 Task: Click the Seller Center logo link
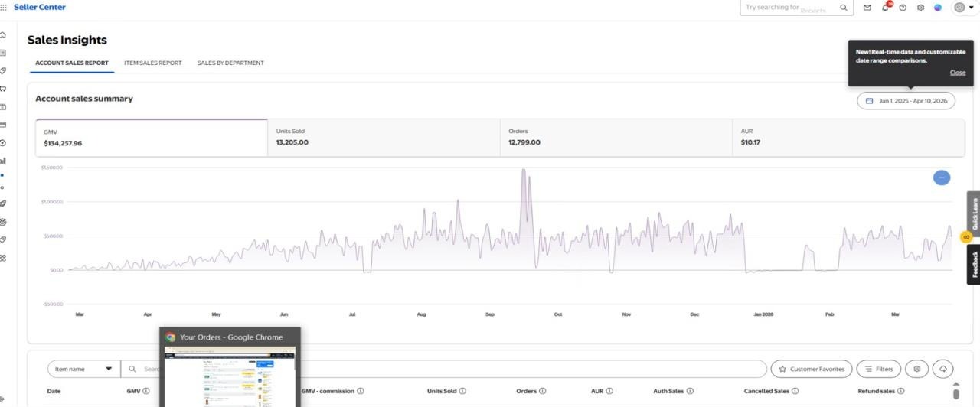point(40,7)
